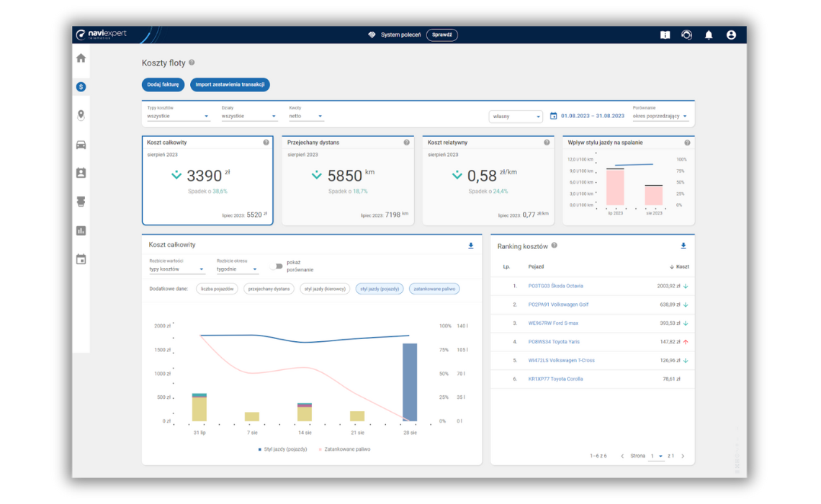The width and height of the screenshot is (821, 504).
Task: Click help icon next to Koszty floty title
Action: 192,63
